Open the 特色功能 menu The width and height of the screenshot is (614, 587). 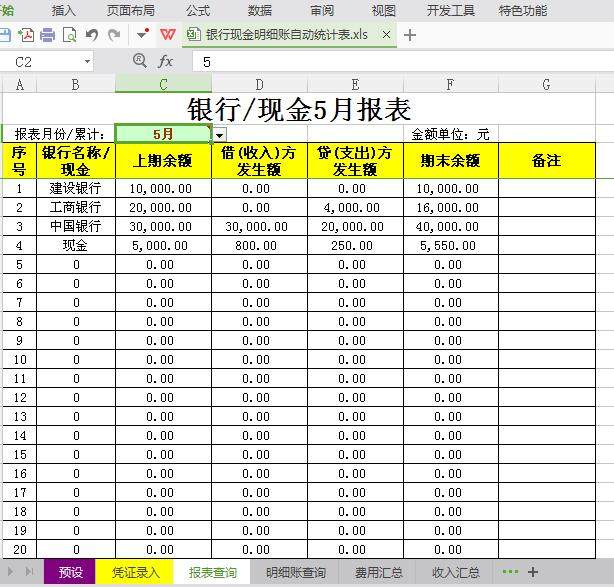(x=523, y=11)
